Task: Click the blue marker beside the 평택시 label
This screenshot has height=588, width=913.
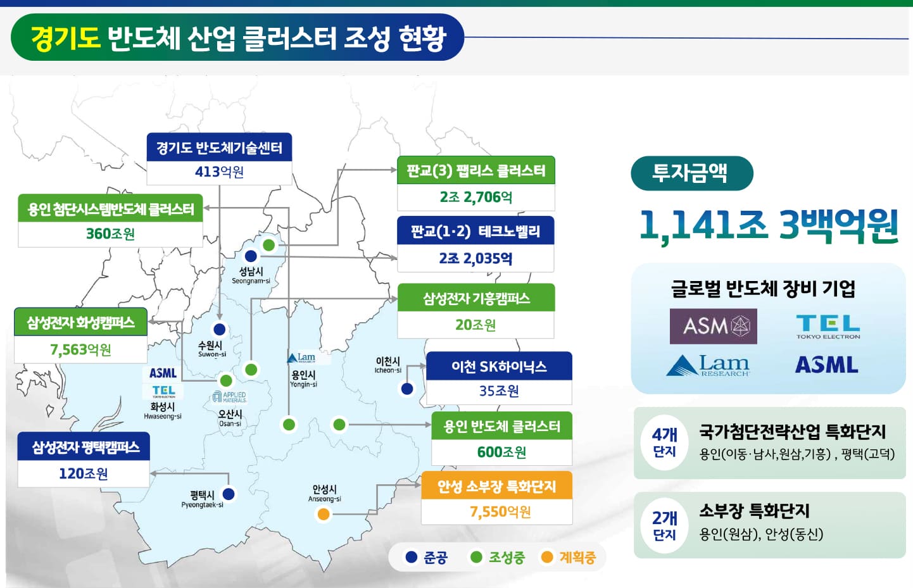Action: 229,494
